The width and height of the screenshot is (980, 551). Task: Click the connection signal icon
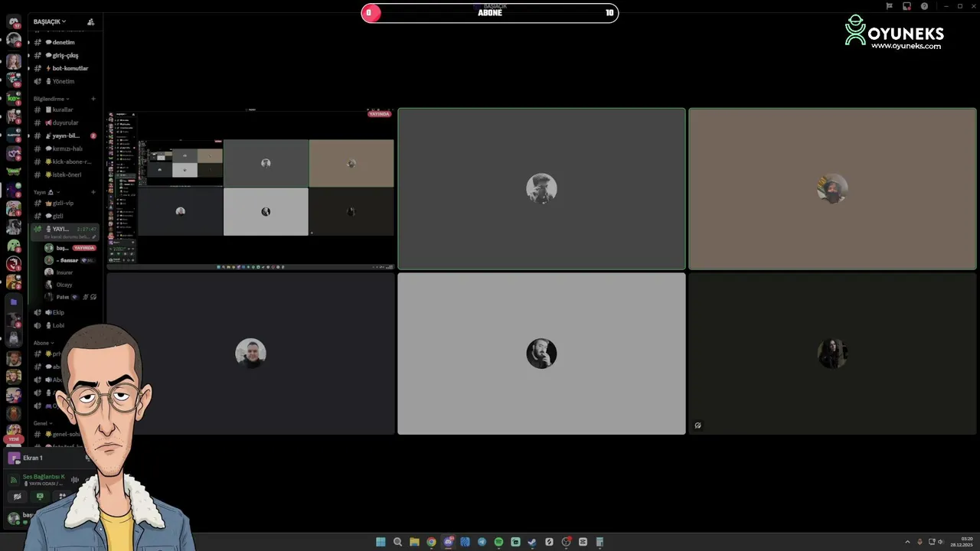point(13,480)
